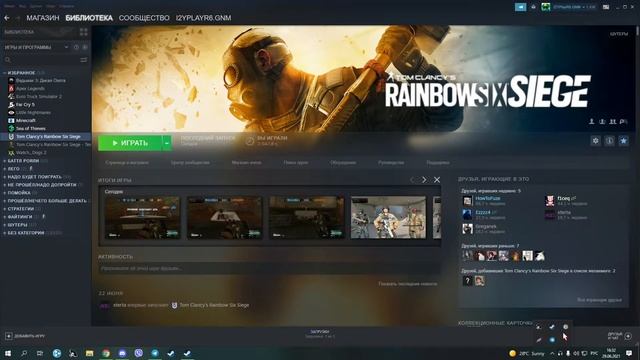Click the library page vertical scrollbar

point(638,32)
